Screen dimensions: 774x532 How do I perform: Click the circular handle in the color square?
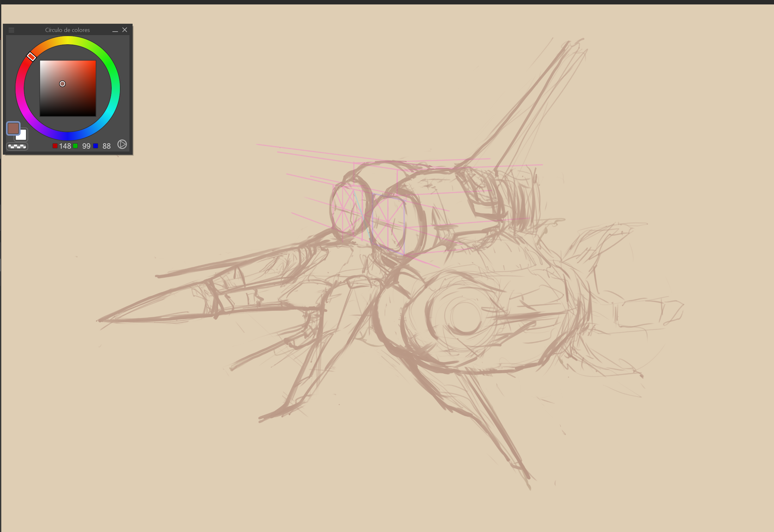point(62,84)
